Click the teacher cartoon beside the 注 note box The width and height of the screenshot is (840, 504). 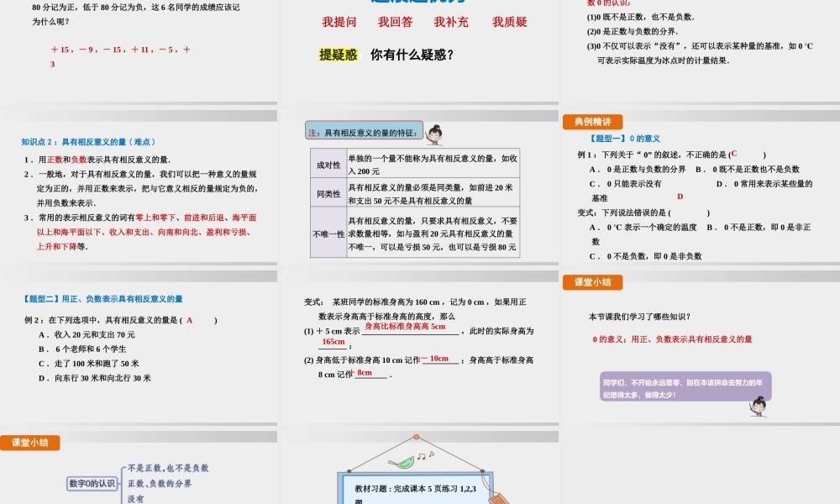pyautogui.click(x=435, y=134)
